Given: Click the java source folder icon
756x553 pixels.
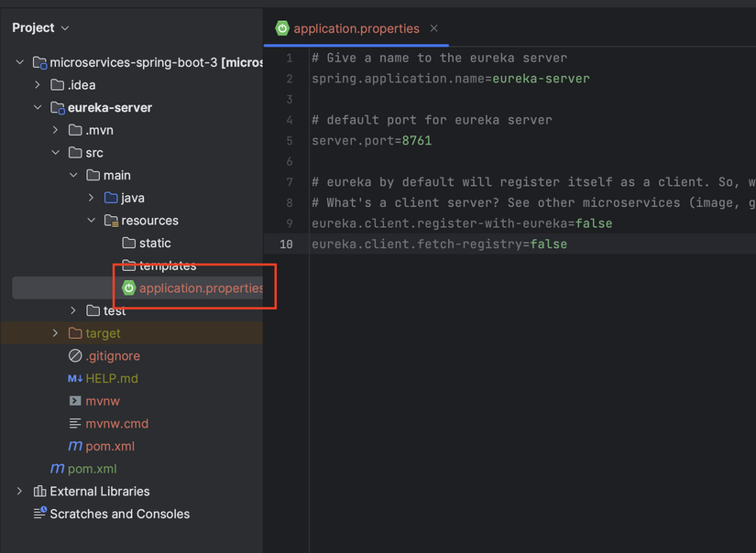Looking at the screenshot, I should [110, 197].
